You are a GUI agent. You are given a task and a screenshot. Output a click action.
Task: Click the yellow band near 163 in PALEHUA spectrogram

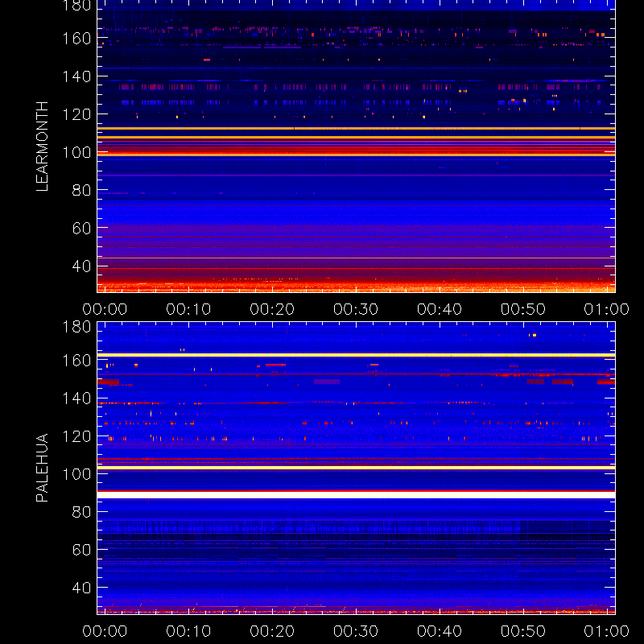(x=356, y=355)
